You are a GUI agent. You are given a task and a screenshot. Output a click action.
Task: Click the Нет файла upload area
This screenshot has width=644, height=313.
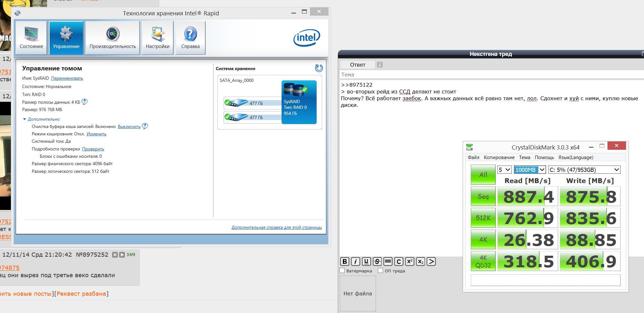point(358,293)
